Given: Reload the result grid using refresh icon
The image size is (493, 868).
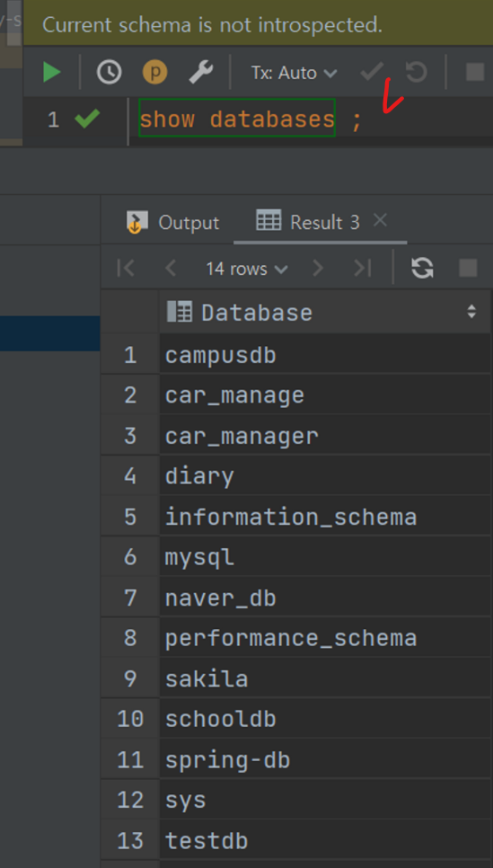Looking at the screenshot, I should click(x=422, y=269).
